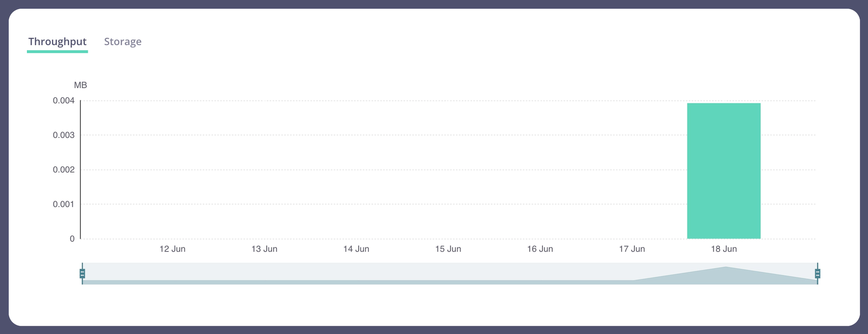Select the Throughput tab
Image resolution: width=868 pixels, height=334 pixels.
click(57, 42)
